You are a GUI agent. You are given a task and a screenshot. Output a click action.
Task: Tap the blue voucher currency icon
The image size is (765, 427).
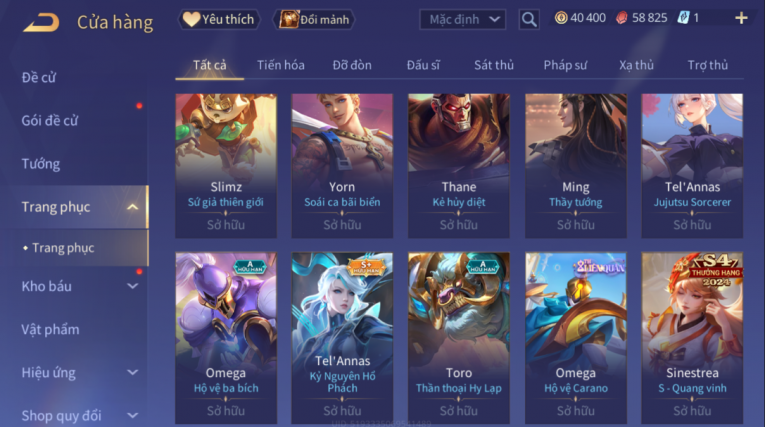coord(684,18)
